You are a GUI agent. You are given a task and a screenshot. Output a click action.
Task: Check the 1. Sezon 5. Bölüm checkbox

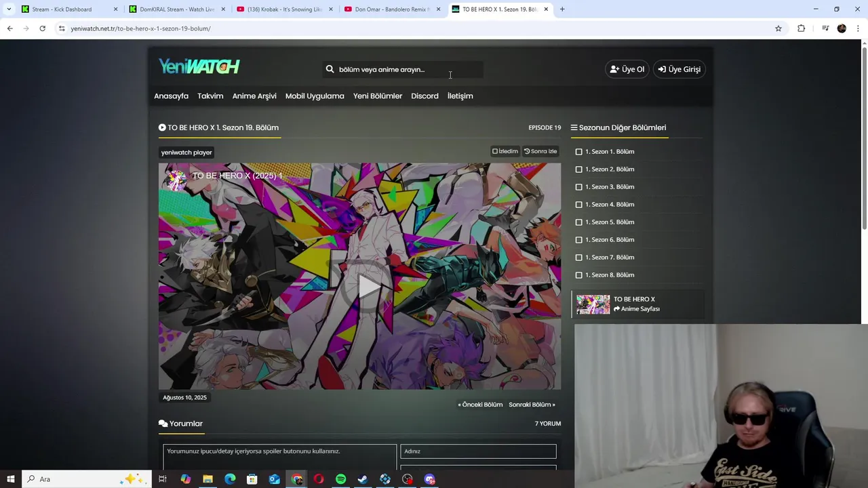(578, 222)
